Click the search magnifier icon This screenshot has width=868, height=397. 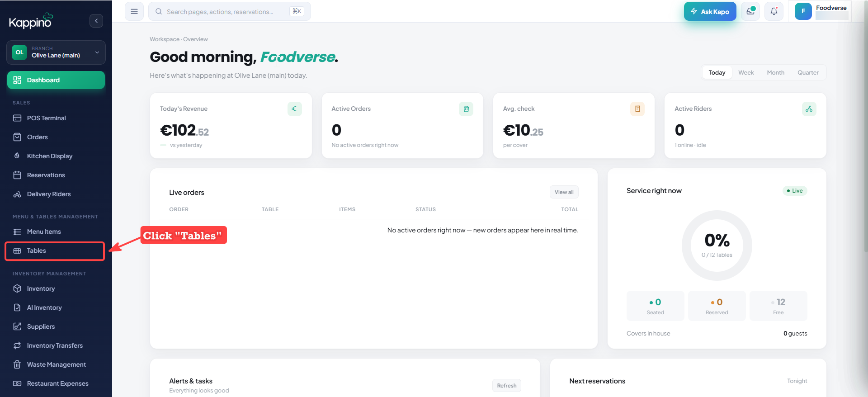coord(159,11)
